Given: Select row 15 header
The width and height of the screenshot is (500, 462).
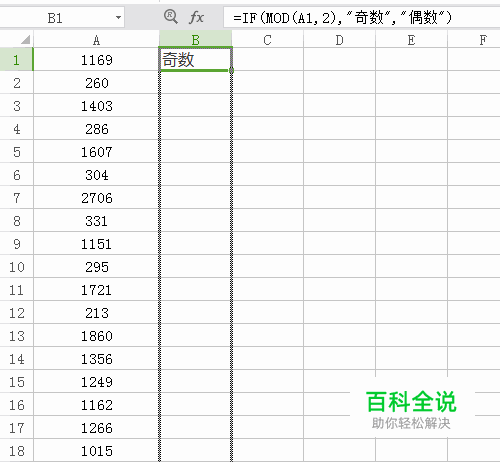Looking at the screenshot, I should point(16,381).
